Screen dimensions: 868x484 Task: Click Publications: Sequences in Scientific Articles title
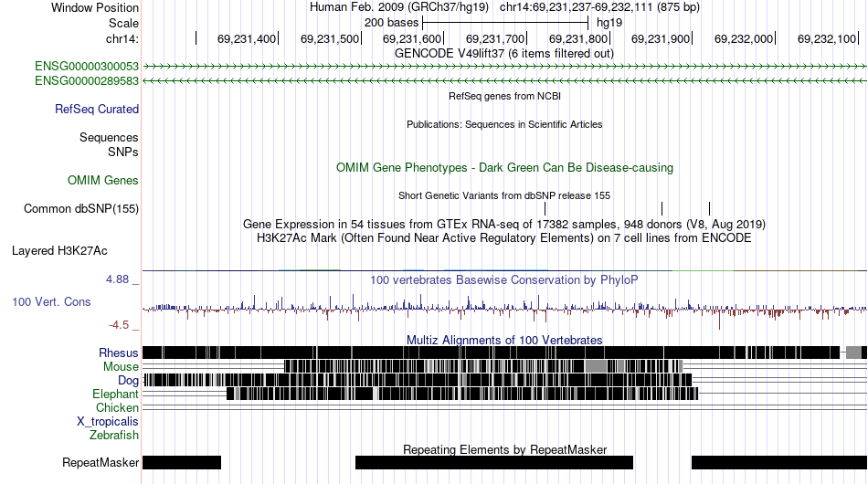tap(504, 124)
